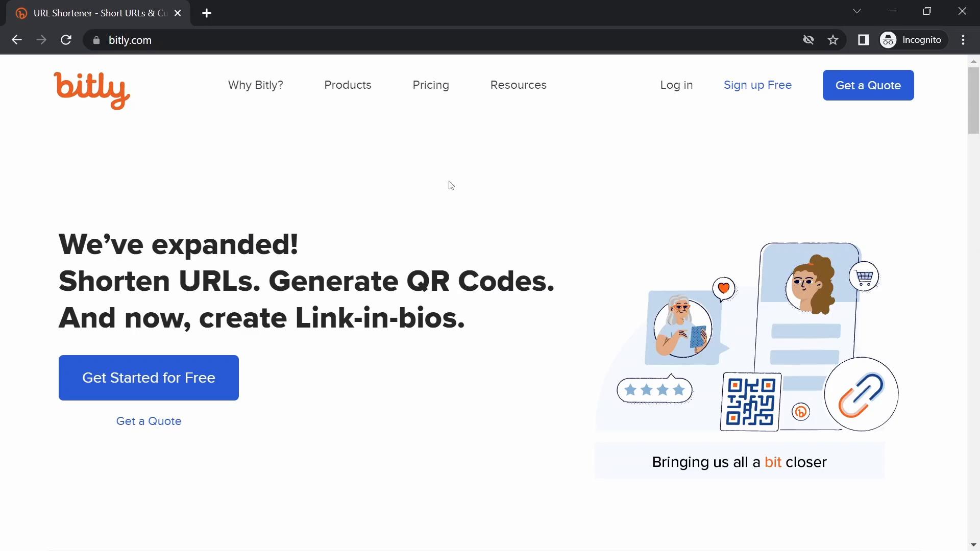980x551 pixels.
Task: Click the refresh page icon
Action: (67, 40)
